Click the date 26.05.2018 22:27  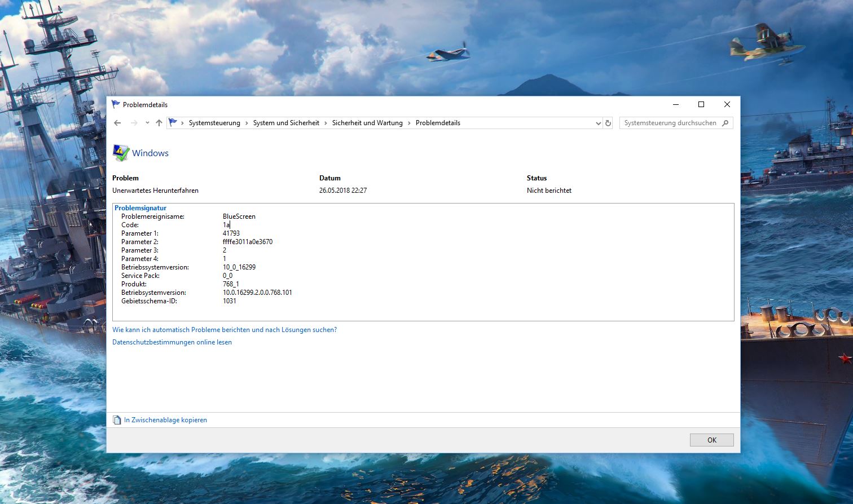coord(343,191)
